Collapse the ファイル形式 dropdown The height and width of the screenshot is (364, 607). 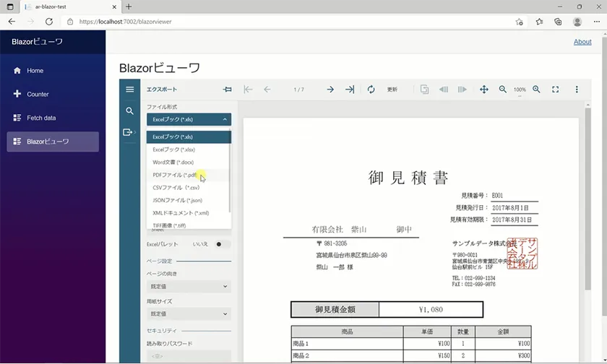189,120
